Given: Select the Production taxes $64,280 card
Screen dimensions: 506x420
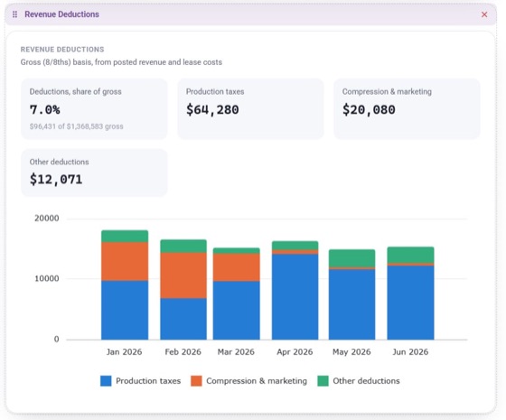Looking at the screenshot, I should 250,109.
